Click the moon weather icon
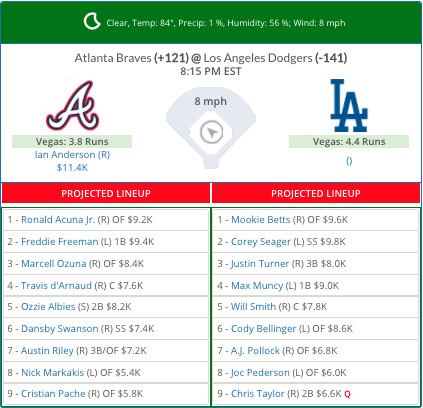 [x=92, y=21]
